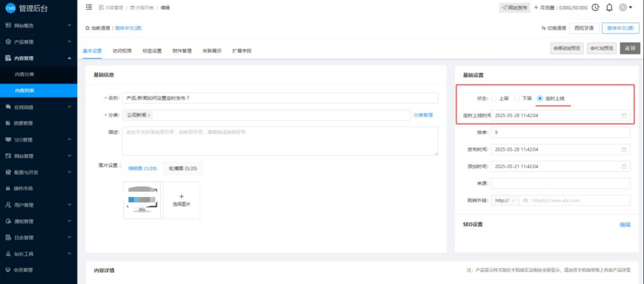The image size is (644, 284).
Task: Open the http:// protocol dropdown
Action: (505, 200)
